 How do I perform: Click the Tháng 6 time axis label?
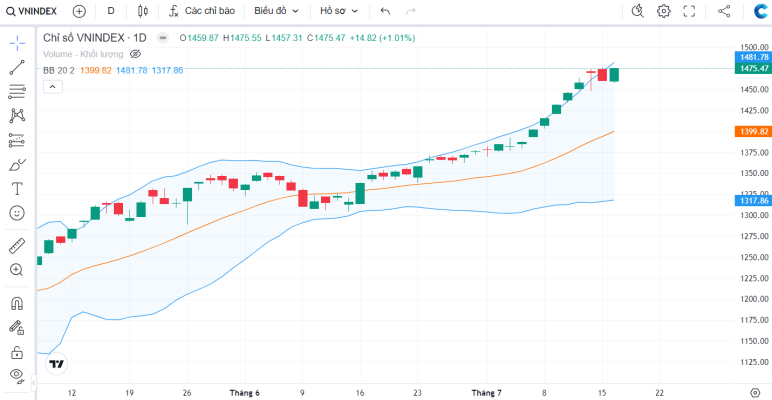click(244, 393)
